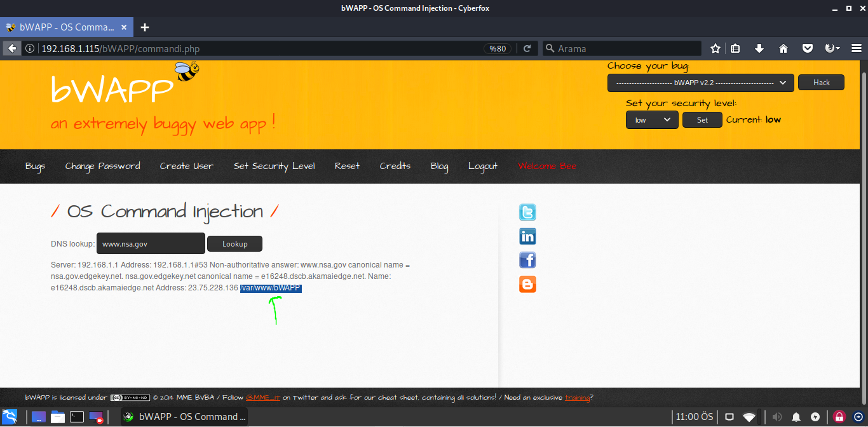Open the Facebook social icon

(527, 260)
